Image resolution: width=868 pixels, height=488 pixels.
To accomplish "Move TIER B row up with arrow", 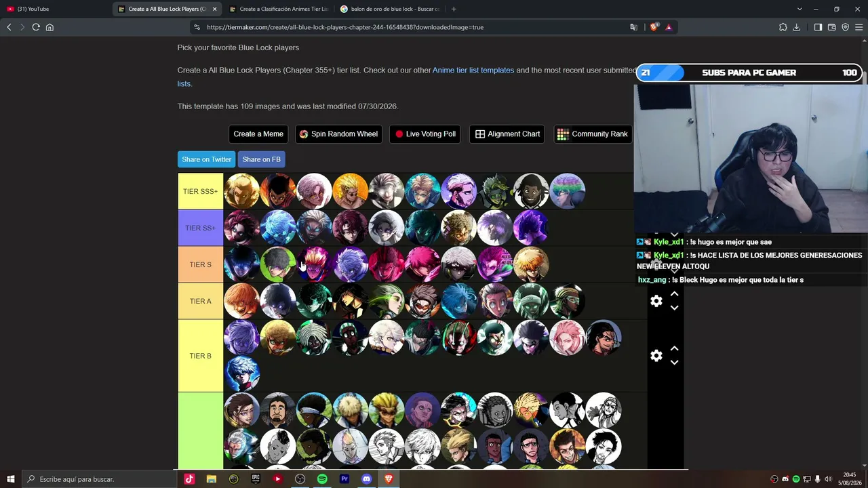I will click(x=674, y=349).
